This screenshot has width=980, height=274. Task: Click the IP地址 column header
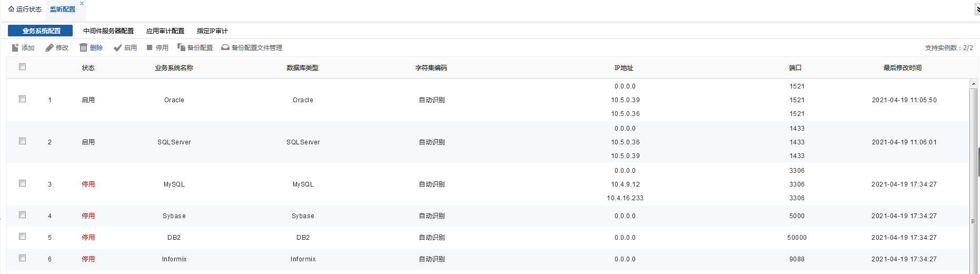tap(624, 68)
